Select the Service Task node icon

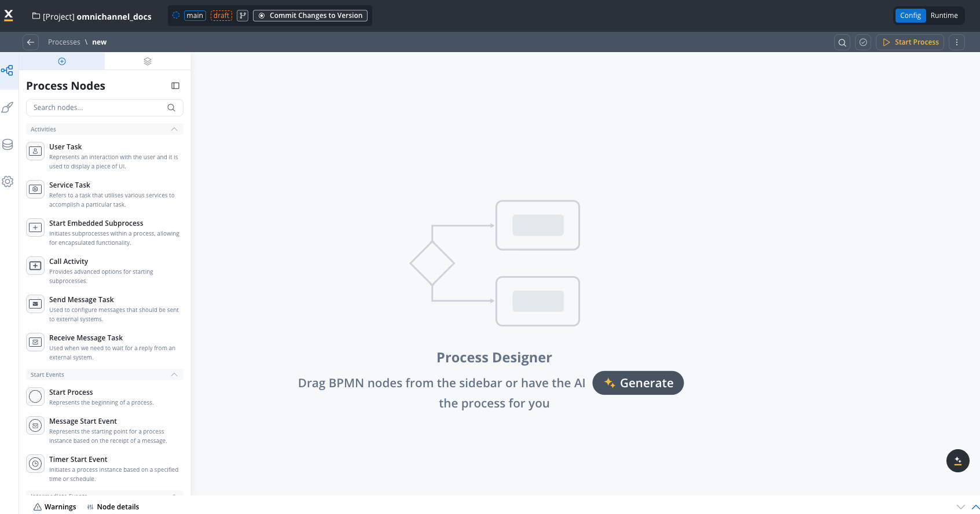point(35,189)
